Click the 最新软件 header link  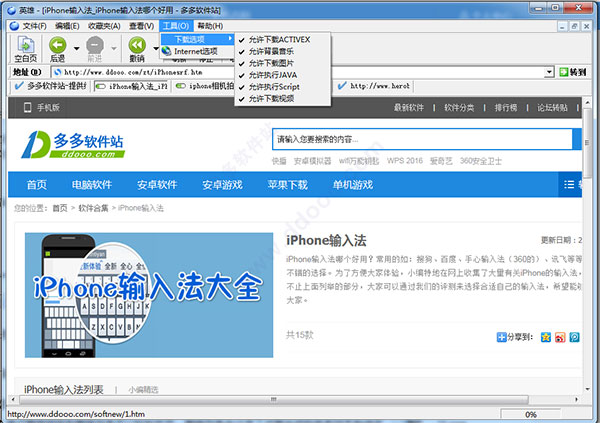(x=409, y=108)
